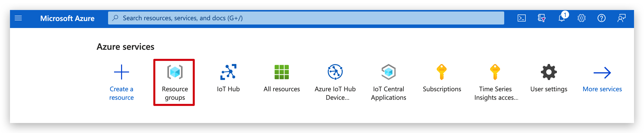Open the IoT Hub service icon
This screenshot has height=133, width=644.
point(228,72)
